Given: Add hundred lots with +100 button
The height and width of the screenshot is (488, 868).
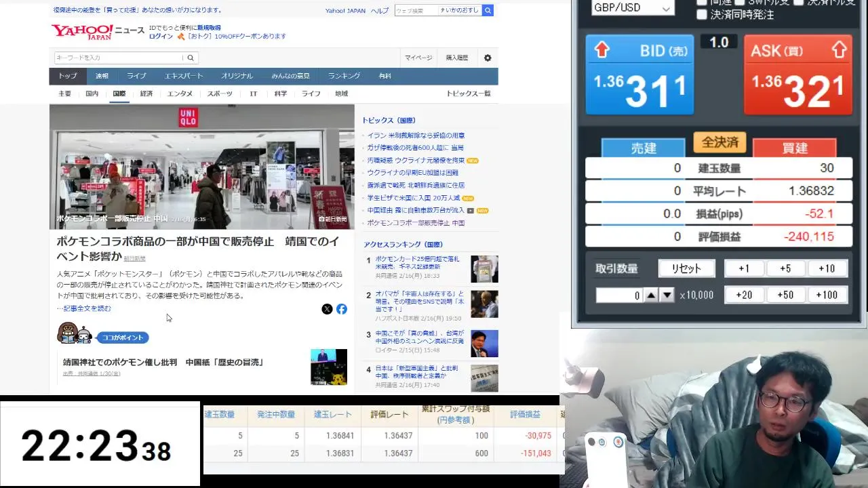Looking at the screenshot, I should click(827, 295).
